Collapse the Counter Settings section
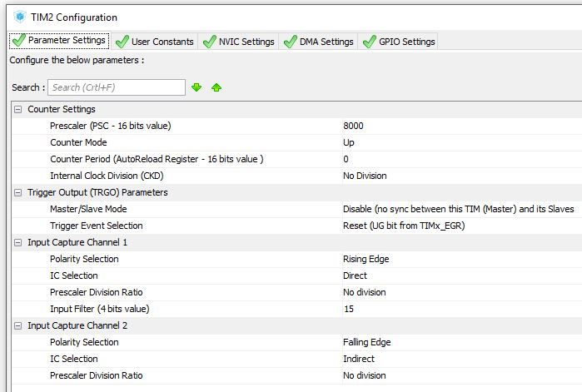582x392 pixels. tap(17, 109)
